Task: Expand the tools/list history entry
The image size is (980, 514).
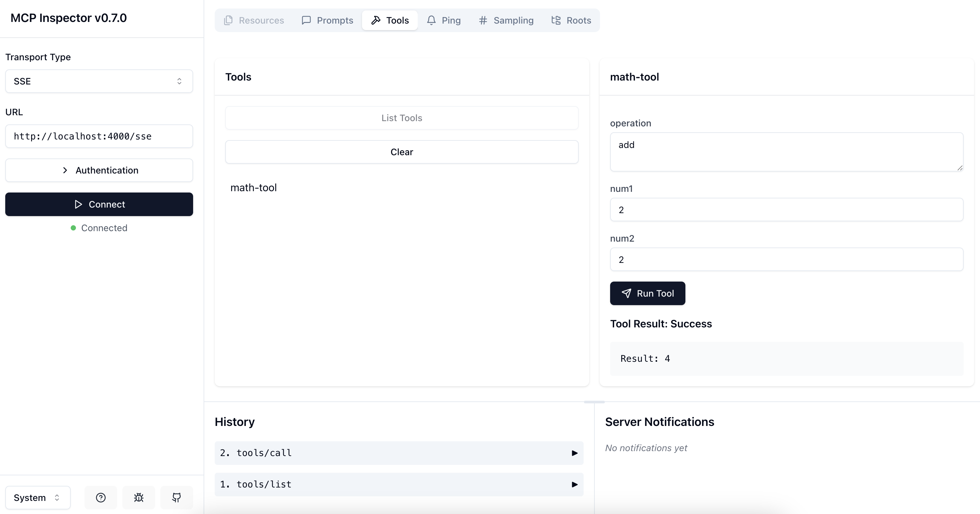Action: click(x=399, y=484)
